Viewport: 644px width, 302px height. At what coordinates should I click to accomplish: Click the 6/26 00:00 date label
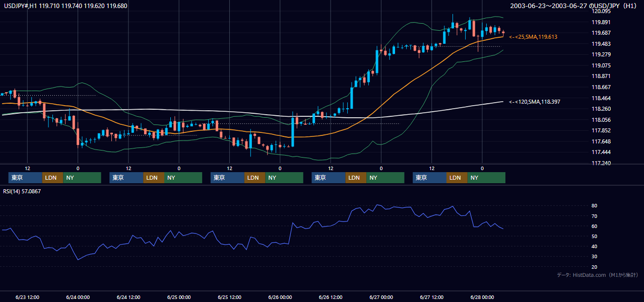(280, 297)
